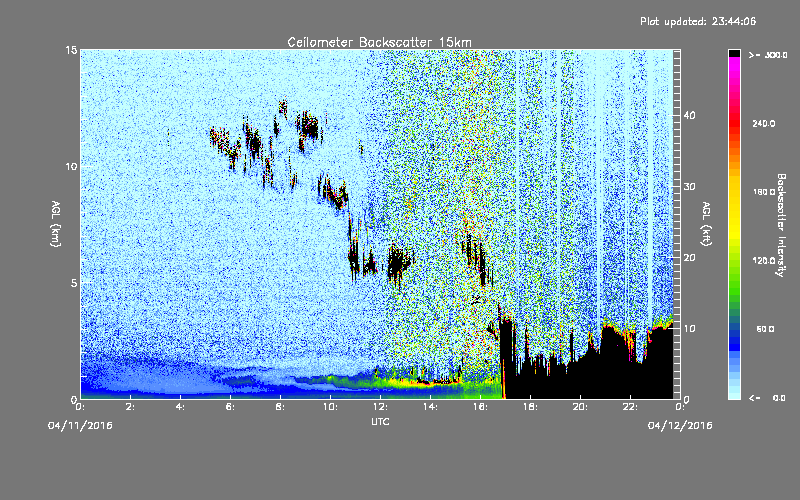
Task: Select the black top swatch of the colorbar
Action: click(734, 53)
